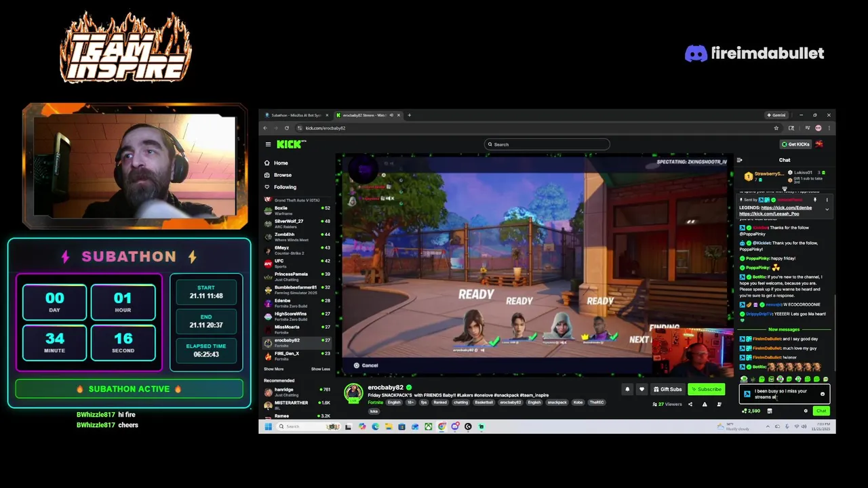Report the stream with warning icon
Image resolution: width=868 pixels, height=488 pixels.
[705, 405]
